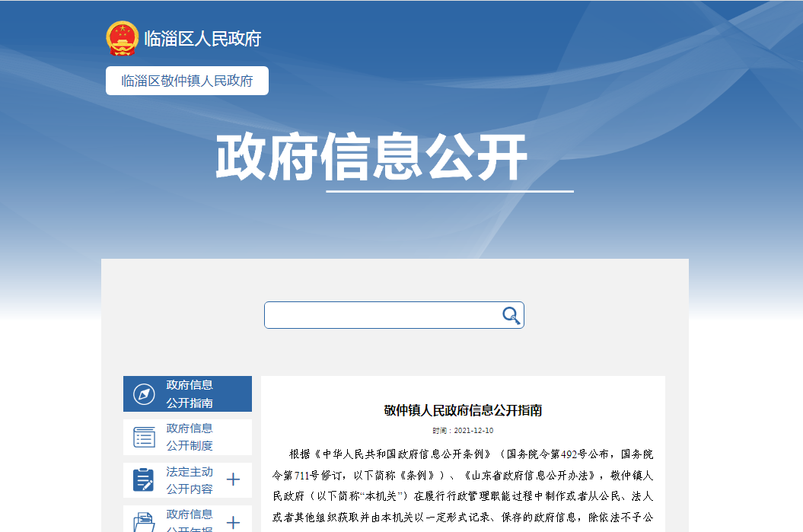The width and height of the screenshot is (803, 532).
Task: Open the 政府信息公开制度 menu item
Action: (x=190, y=437)
